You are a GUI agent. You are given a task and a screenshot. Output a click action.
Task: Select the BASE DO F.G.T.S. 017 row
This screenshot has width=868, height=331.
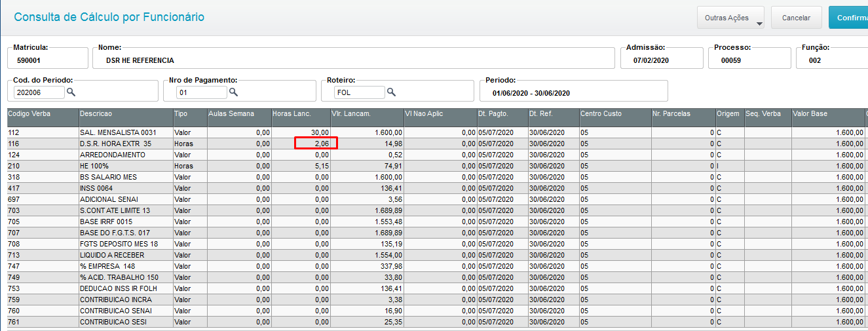[x=438, y=233]
